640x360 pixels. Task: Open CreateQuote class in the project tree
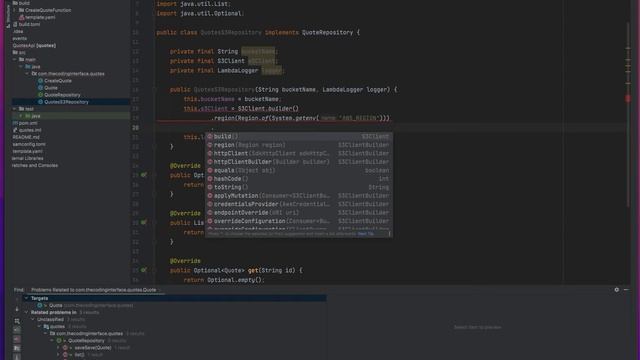(x=58, y=81)
